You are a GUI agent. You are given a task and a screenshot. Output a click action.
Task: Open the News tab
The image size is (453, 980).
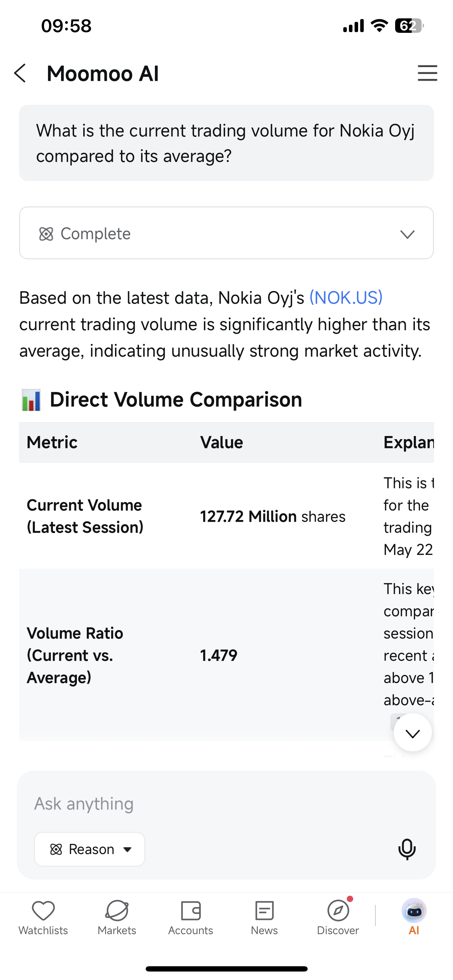[264, 918]
